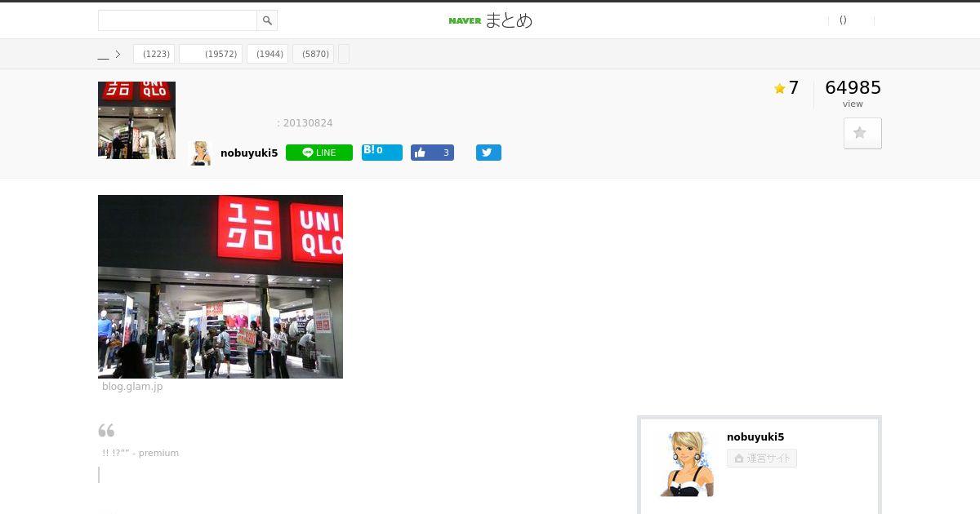Visit the blog.glam.jp source link

[x=132, y=387]
